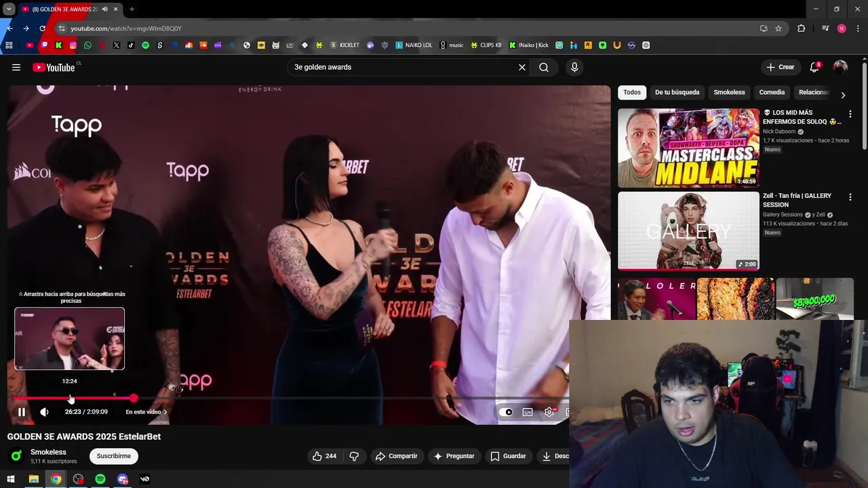Mute the tab via speaker icon
This screenshot has height=488, width=868.
point(104,9)
